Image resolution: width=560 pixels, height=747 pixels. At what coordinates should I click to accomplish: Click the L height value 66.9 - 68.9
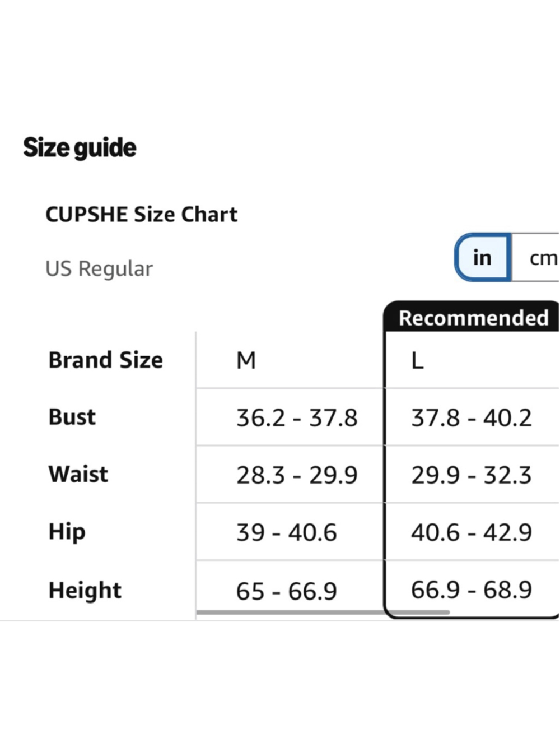[x=471, y=590]
